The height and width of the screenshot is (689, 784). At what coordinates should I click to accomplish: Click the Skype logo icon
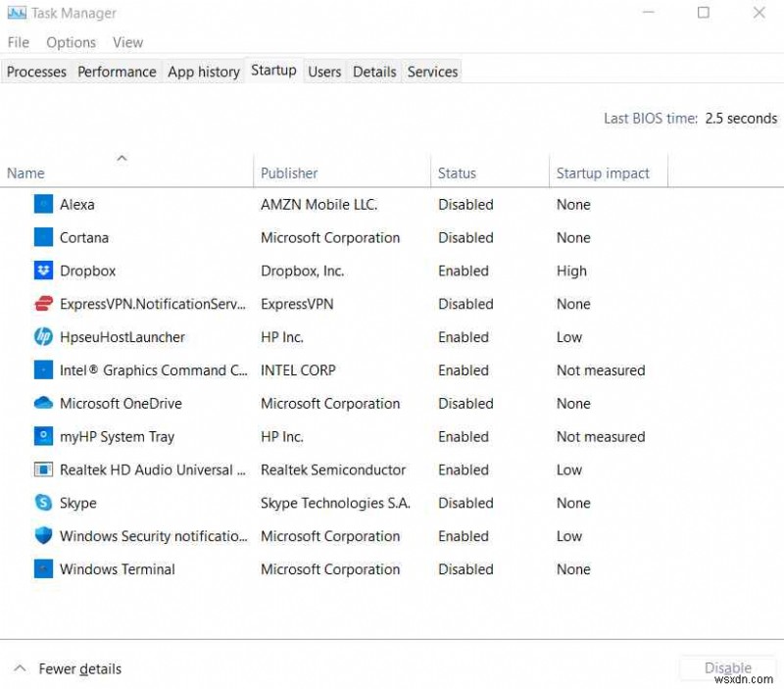click(x=43, y=502)
